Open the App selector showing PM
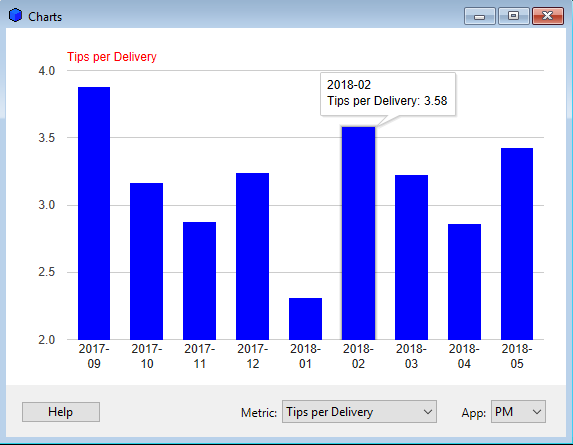Screen dimensions: 573x445 click(x=518, y=411)
